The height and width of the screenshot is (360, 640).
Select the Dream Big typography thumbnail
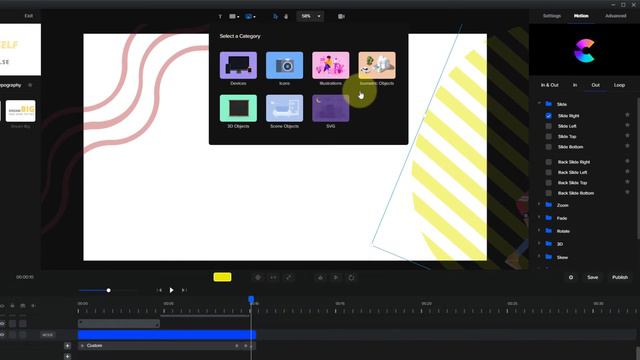pyautogui.click(x=20, y=111)
